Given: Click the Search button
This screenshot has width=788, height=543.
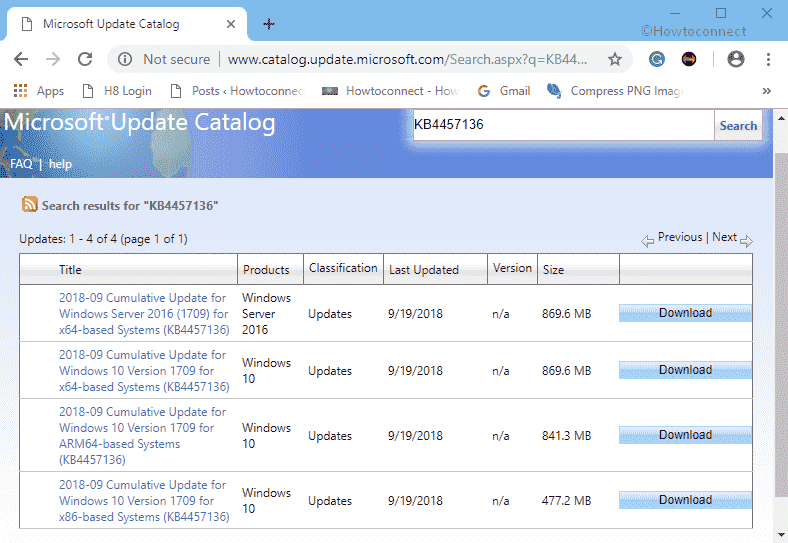Looking at the screenshot, I should 738,125.
